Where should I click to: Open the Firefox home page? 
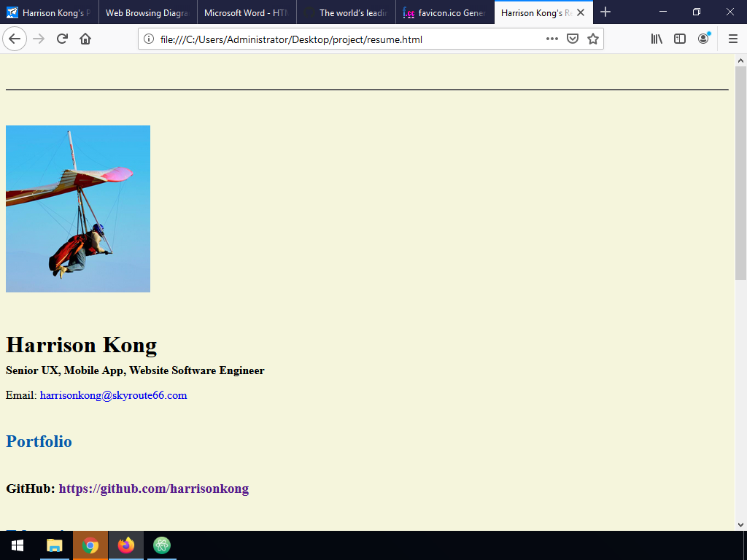point(85,39)
